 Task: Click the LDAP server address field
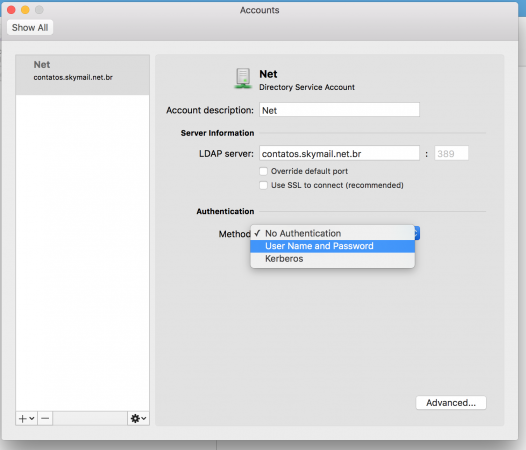[339, 154]
